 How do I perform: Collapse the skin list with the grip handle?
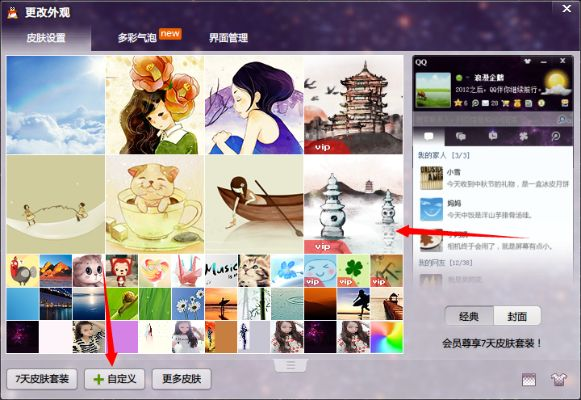click(x=291, y=365)
